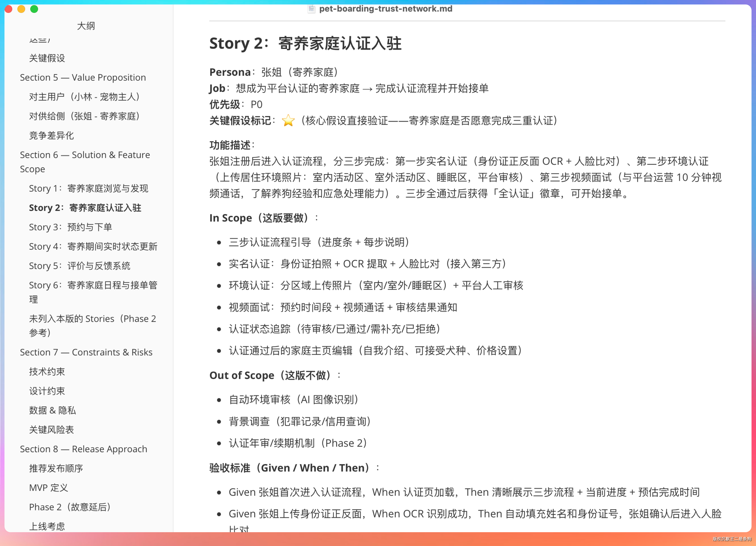Click the 优先级 P0 line
This screenshot has width=756, height=546.
(x=236, y=104)
